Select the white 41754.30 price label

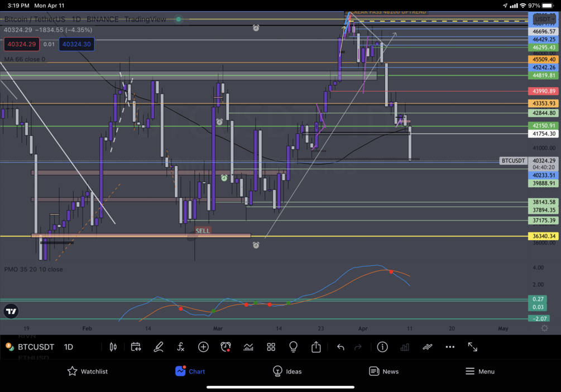pyautogui.click(x=544, y=133)
